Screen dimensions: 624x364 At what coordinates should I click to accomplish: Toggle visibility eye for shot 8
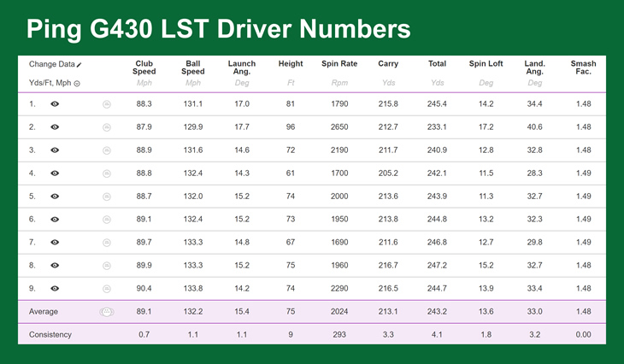tap(55, 266)
